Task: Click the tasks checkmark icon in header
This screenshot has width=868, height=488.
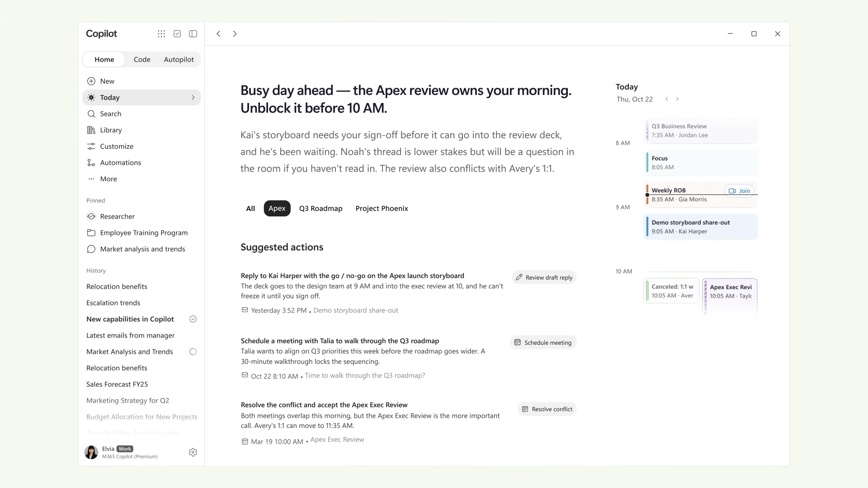Action: click(177, 34)
